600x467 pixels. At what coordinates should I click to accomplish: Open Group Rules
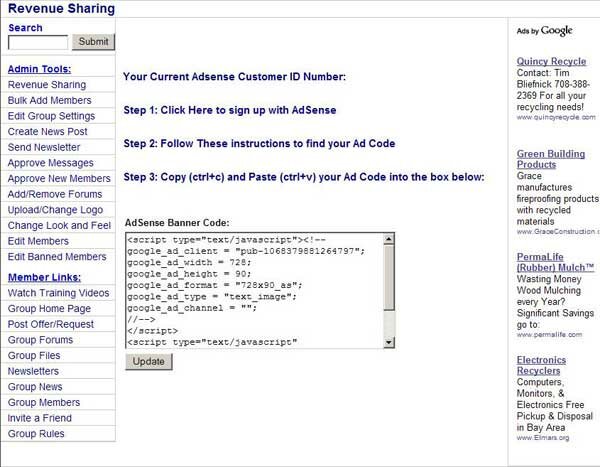pyautogui.click(x=36, y=434)
